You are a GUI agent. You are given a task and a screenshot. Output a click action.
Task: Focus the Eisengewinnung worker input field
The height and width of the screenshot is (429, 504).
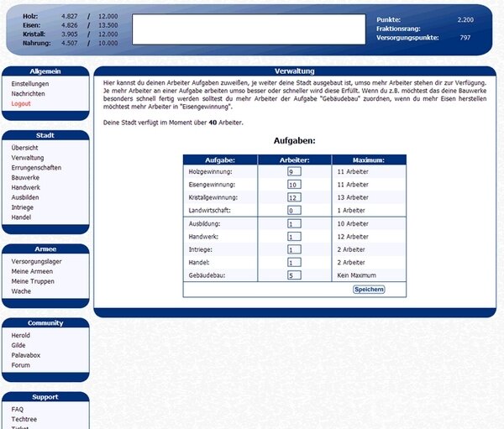click(x=294, y=184)
